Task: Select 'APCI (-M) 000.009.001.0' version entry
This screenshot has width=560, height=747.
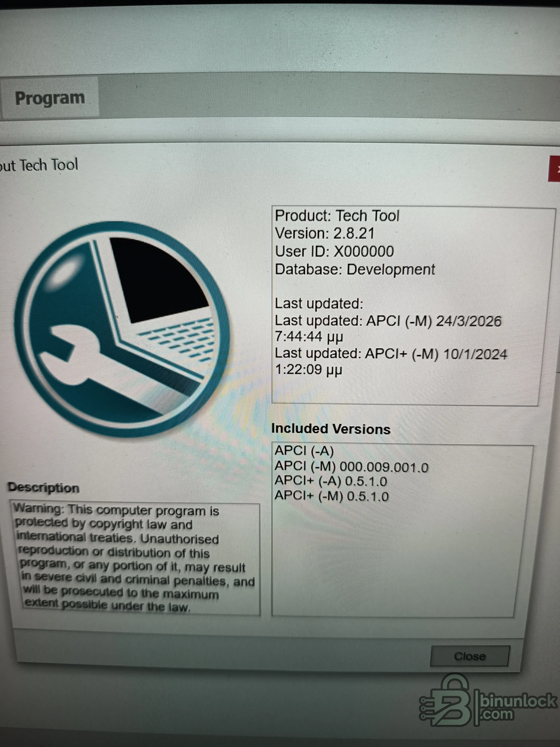Action: [351, 467]
